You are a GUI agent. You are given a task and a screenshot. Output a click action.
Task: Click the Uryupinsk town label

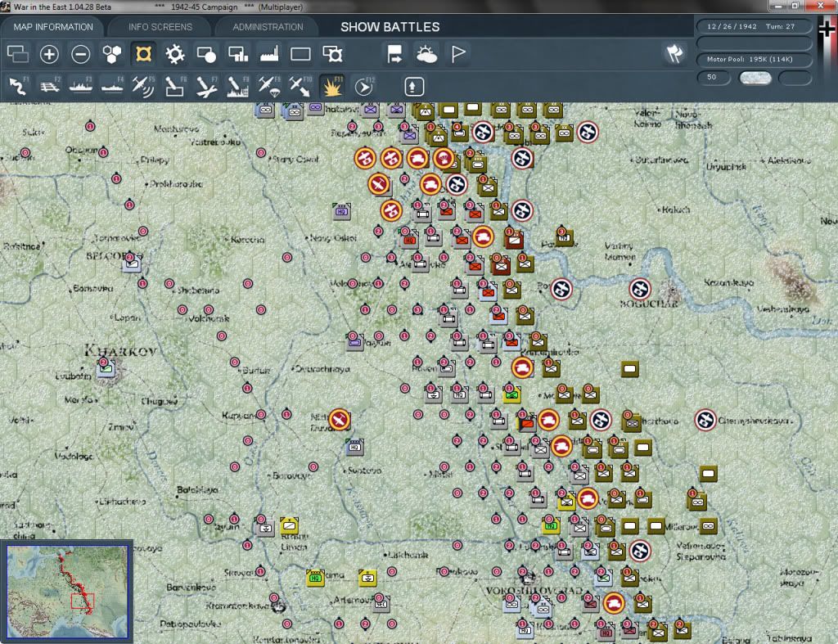pyautogui.click(x=727, y=167)
